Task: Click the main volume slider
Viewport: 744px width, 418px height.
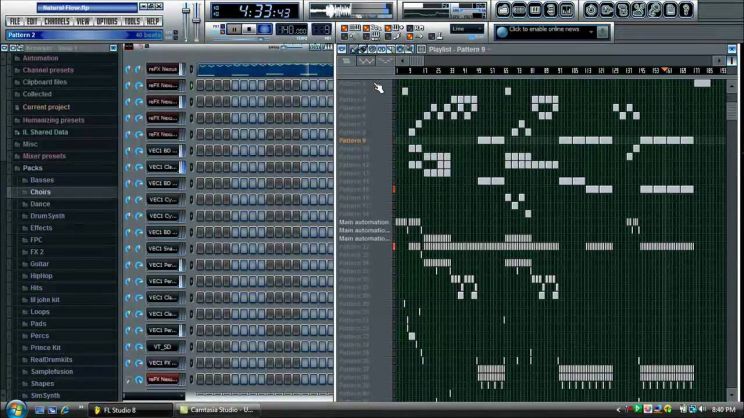Action: click(186, 21)
